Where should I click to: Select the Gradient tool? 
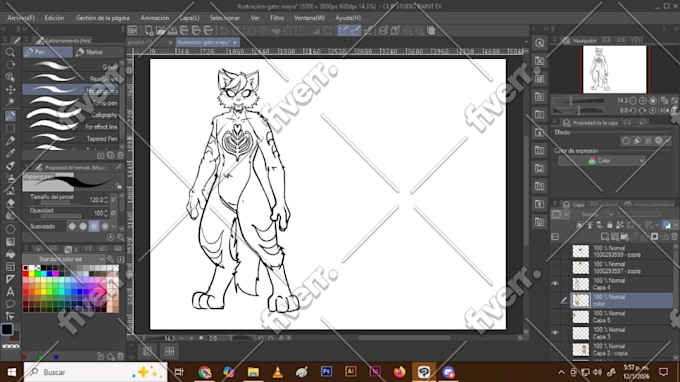pyautogui.click(x=10, y=242)
